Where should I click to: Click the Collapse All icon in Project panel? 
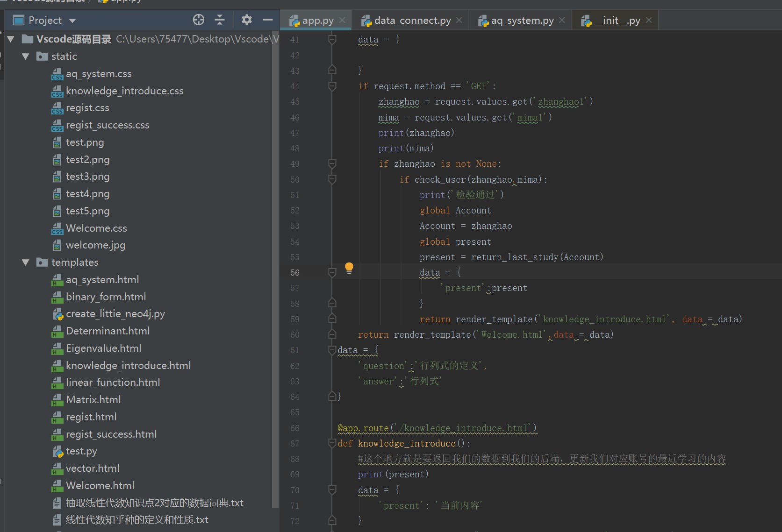[x=220, y=20]
